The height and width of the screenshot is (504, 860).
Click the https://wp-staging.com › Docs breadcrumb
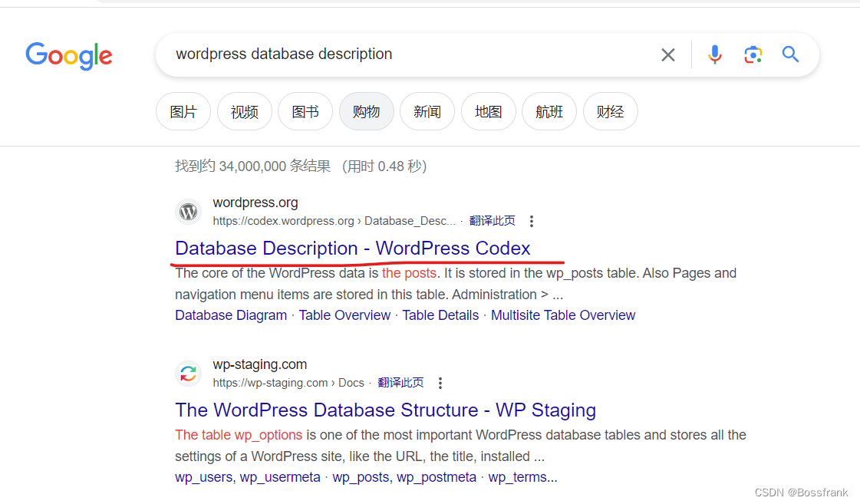click(x=288, y=383)
